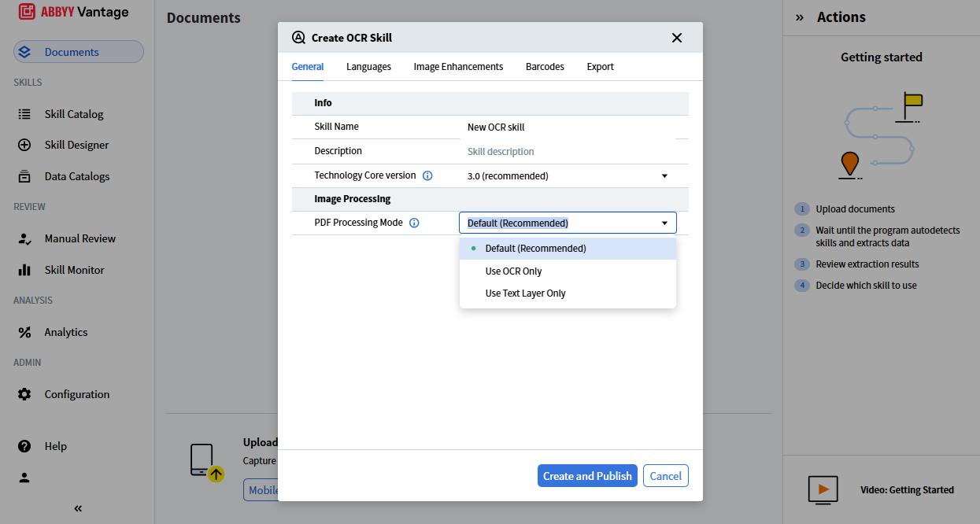Close the Create OCR Skill dialog

(676, 38)
